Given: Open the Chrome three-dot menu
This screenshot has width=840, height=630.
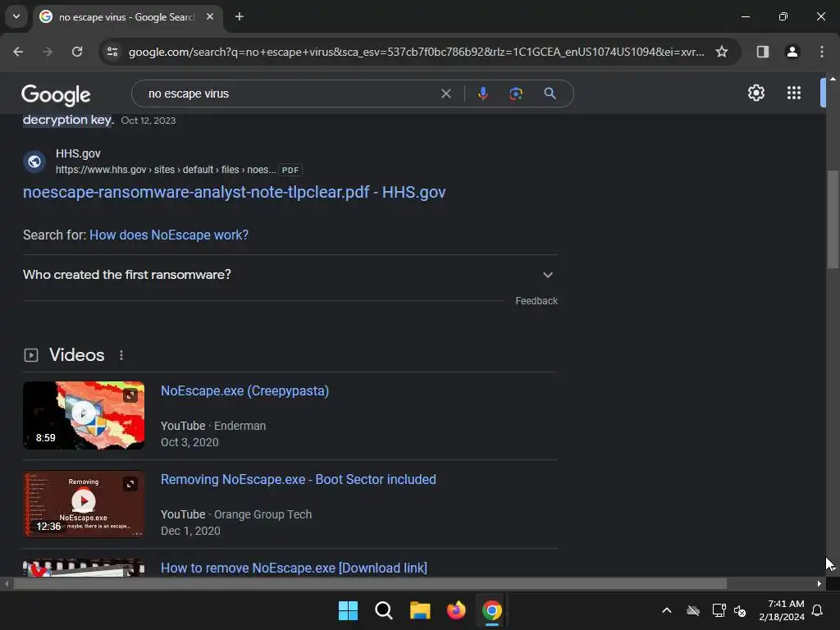Looking at the screenshot, I should tap(821, 52).
